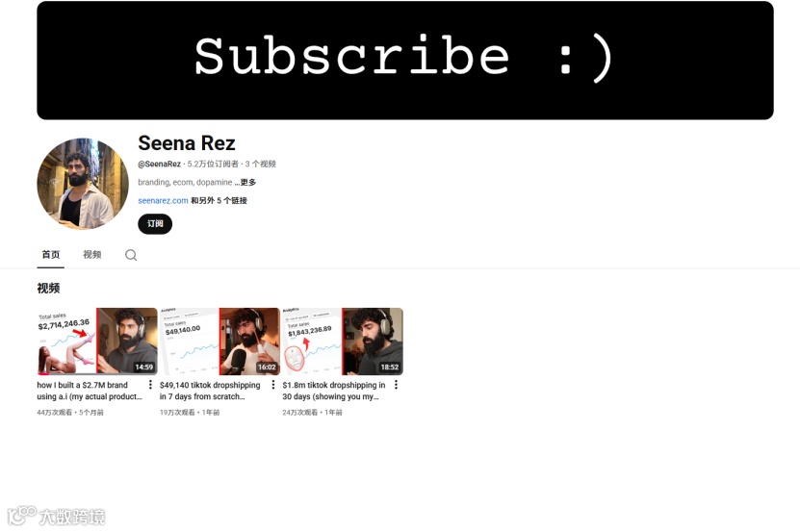Open the seenarez.com link
This screenshot has width=800, height=532.
[163, 200]
